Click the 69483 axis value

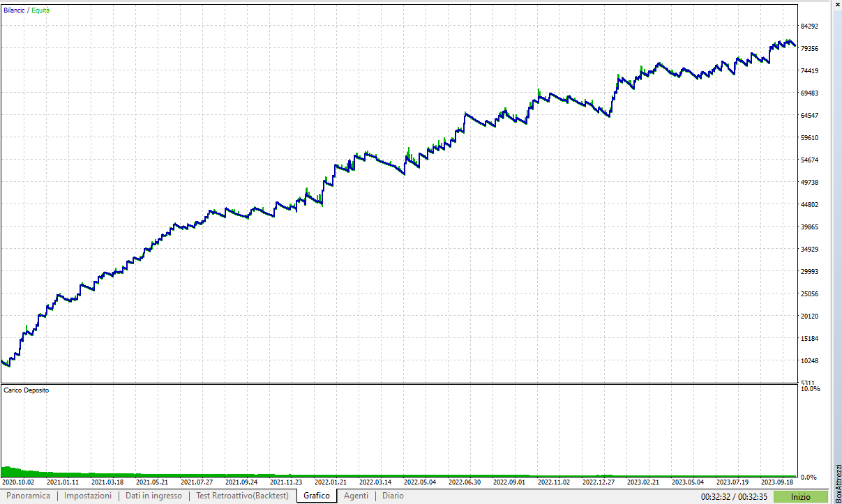coord(809,93)
